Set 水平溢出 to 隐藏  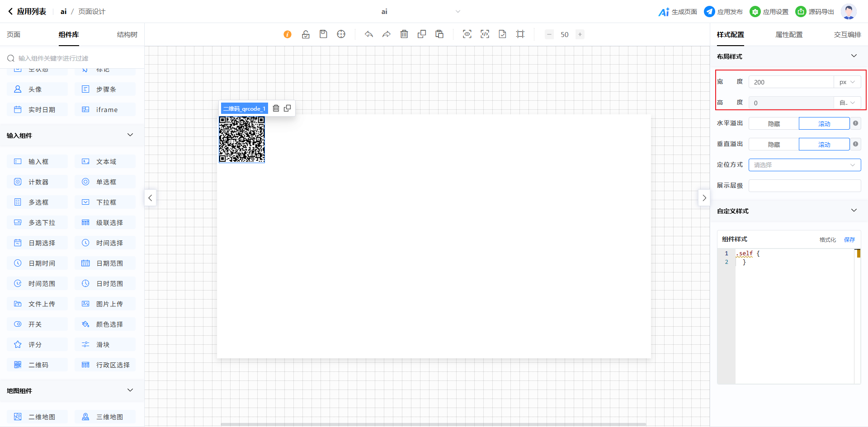pyautogui.click(x=774, y=124)
